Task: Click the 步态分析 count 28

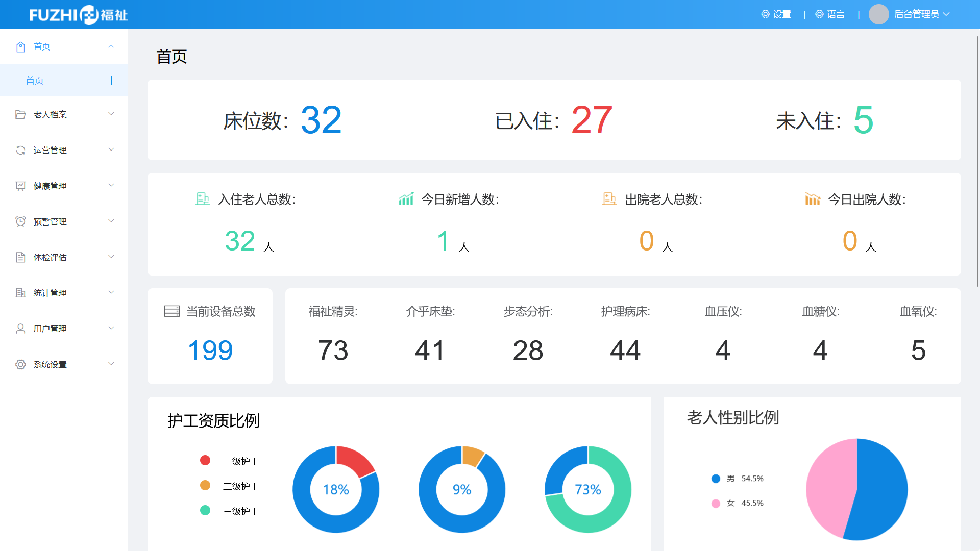Action: pos(528,350)
